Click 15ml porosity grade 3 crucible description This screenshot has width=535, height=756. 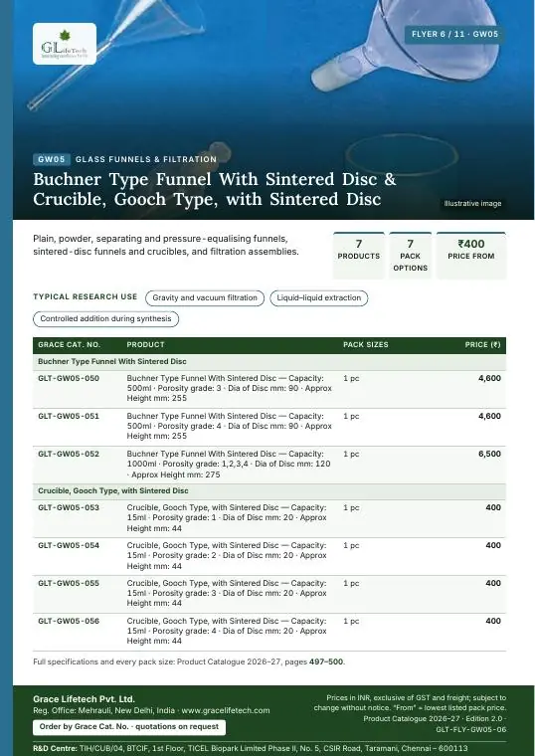point(227,593)
